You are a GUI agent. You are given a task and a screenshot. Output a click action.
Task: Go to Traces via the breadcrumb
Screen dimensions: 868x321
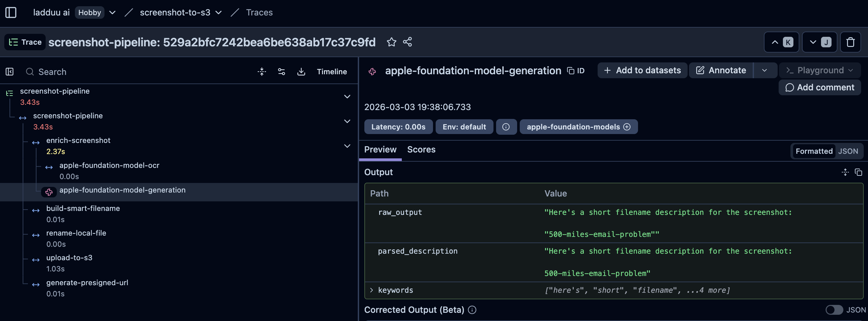(259, 12)
